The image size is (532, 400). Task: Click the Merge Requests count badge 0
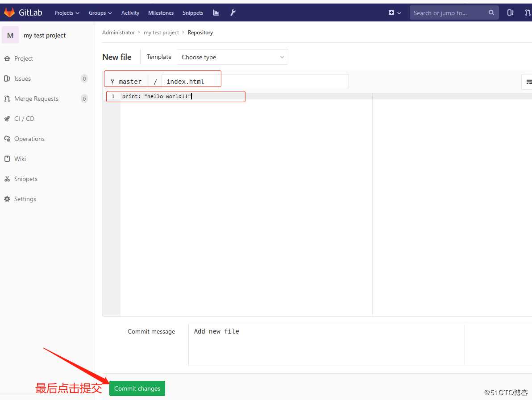tap(84, 99)
